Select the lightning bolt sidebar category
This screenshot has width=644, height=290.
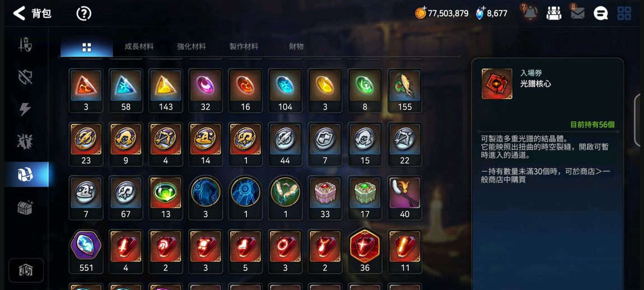25,109
